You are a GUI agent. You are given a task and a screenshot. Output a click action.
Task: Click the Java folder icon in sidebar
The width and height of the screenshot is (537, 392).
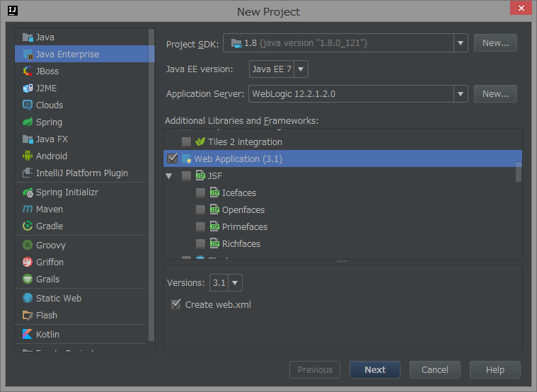pos(28,37)
